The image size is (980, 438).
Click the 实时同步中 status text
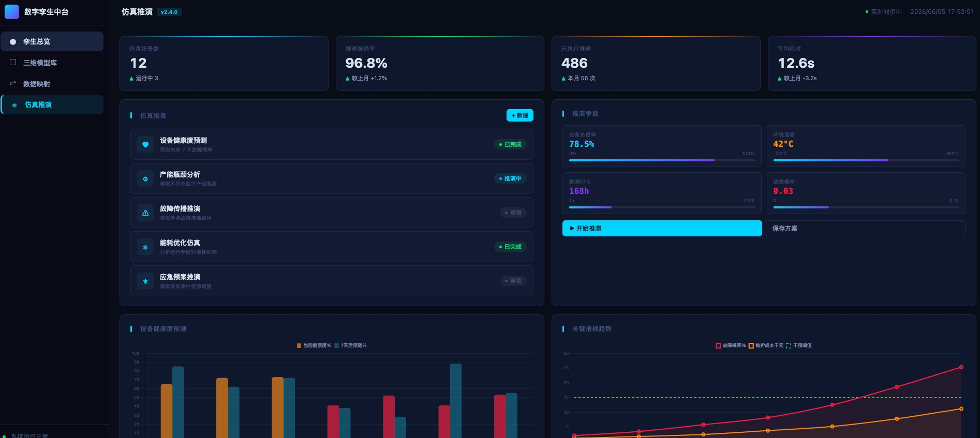coord(886,12)
